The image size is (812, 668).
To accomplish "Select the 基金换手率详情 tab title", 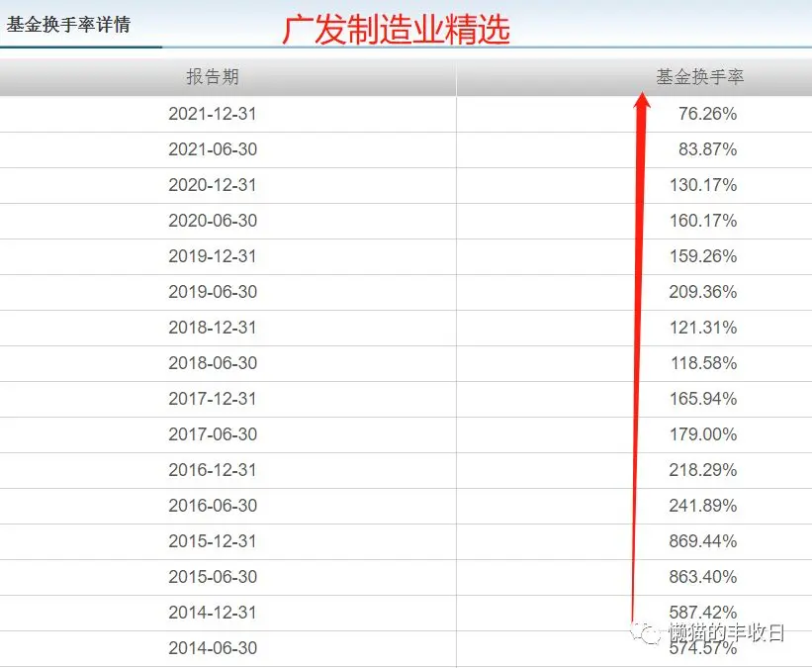I will tap(68, 25).
